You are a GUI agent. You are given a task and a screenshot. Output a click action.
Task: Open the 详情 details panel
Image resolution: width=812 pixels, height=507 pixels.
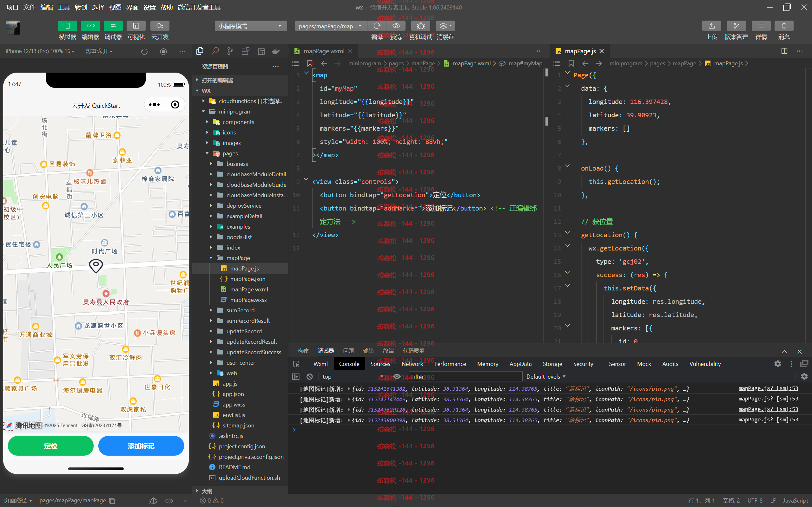[761, 26]
